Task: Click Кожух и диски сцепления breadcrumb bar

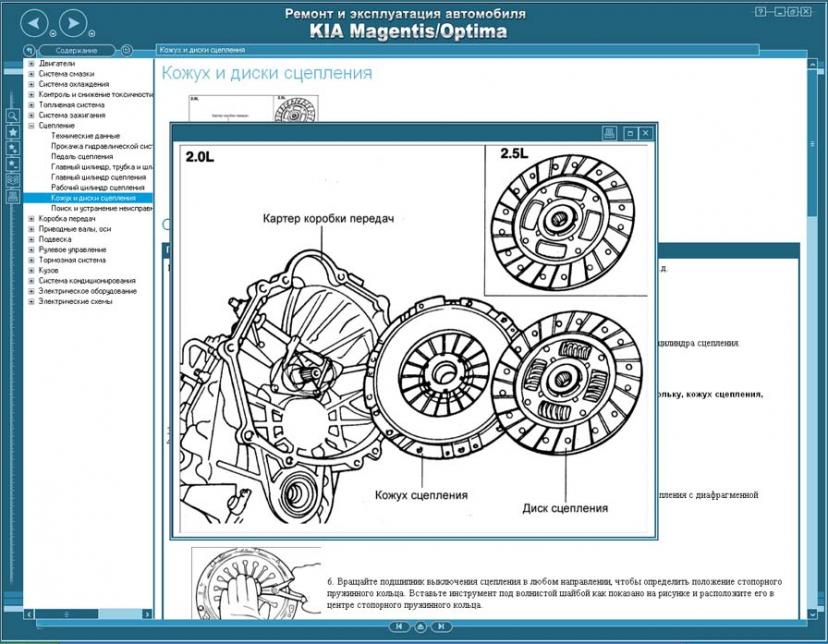Action: point(457,50)
